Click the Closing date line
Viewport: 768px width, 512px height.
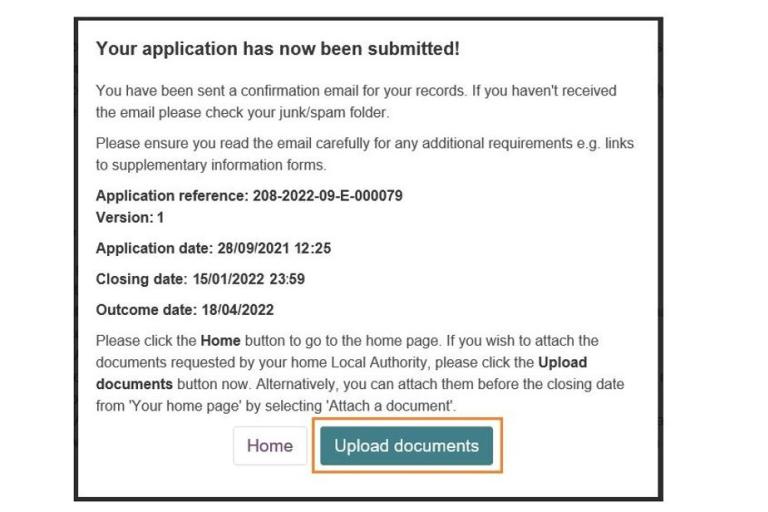(x=200, y=279)
